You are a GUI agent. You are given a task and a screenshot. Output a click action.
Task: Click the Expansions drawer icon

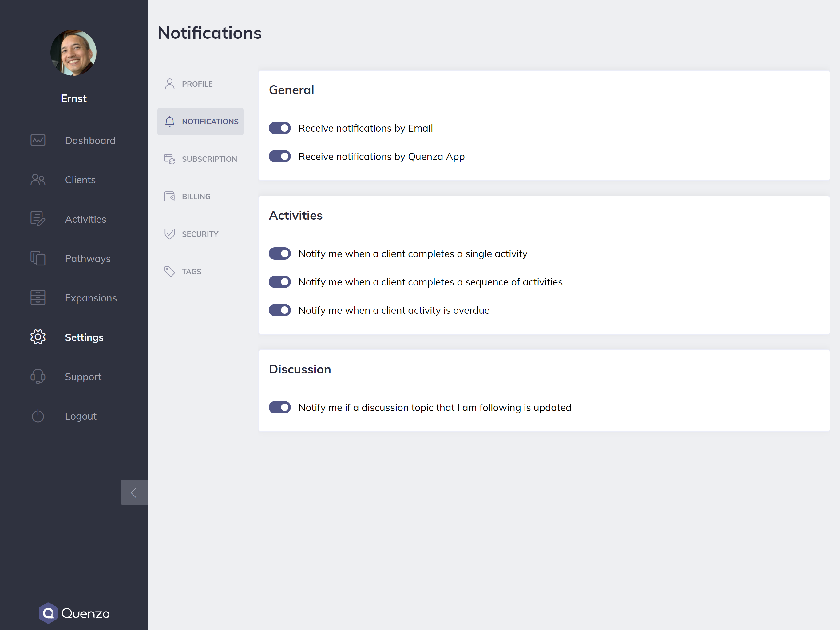click(38, 297)
